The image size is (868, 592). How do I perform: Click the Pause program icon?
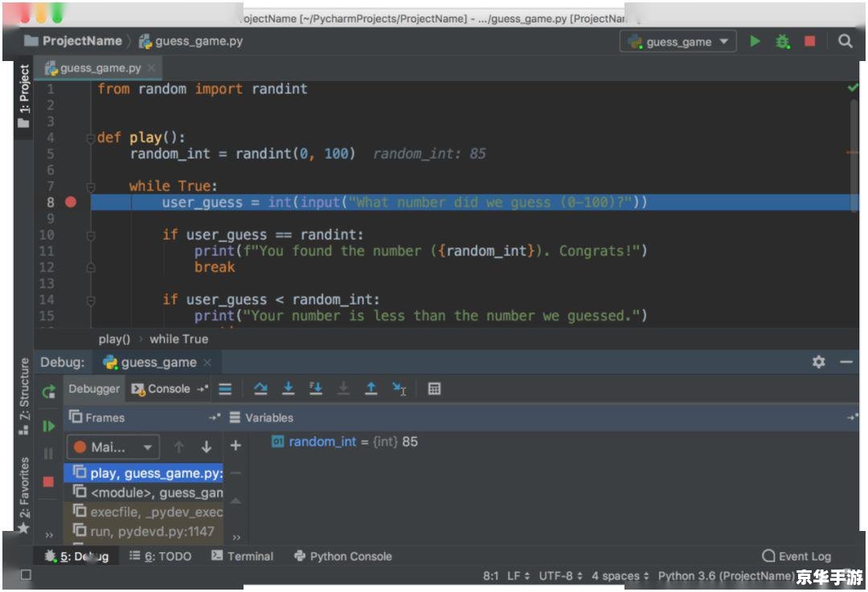[x=49, y=454]
